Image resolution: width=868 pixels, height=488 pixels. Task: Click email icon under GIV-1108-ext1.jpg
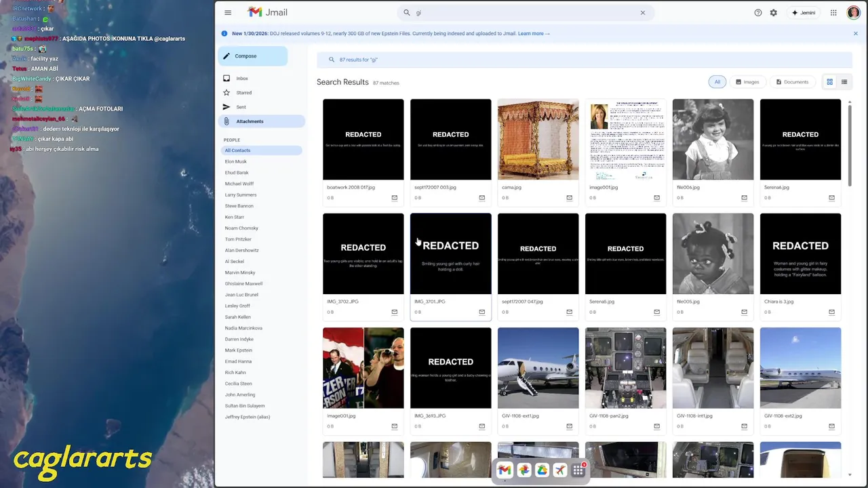(x=570, y=426)
